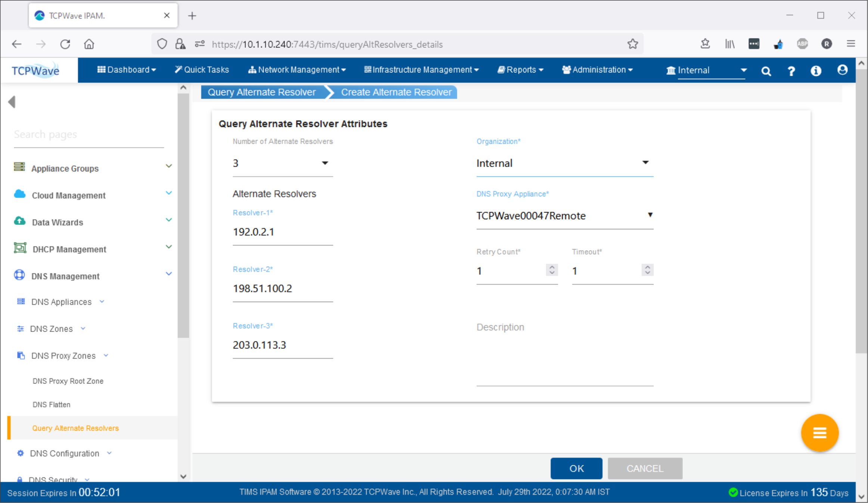Click the sidebar vertical scrollbar
Viewport: 868px width, 503px height.
(x=183, y=216)
